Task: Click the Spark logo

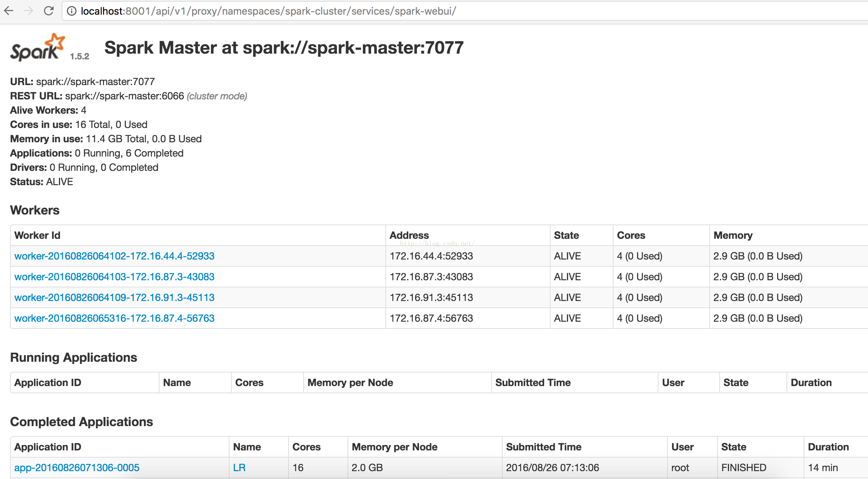Action: pyautogui.click(x=38, y=48)
